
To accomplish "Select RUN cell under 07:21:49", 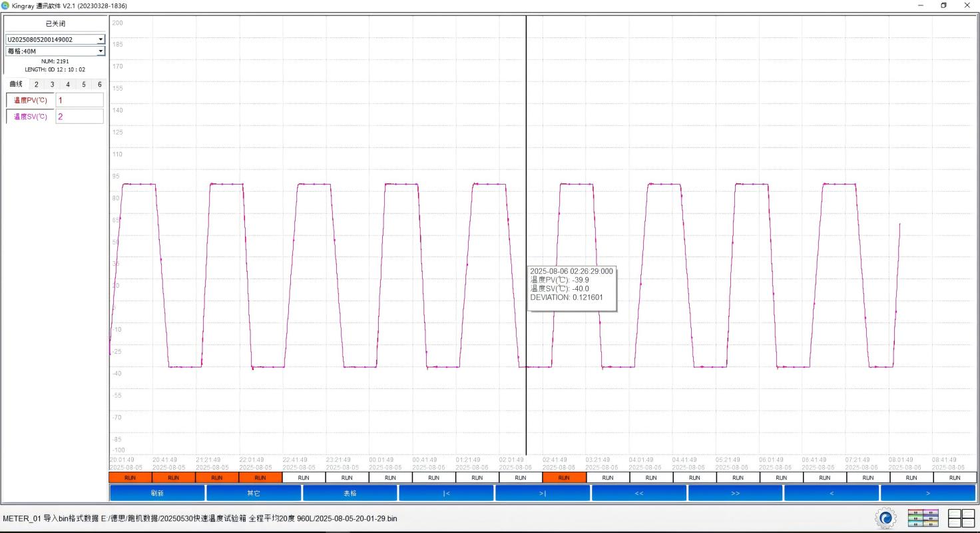I will coord(868,478).
